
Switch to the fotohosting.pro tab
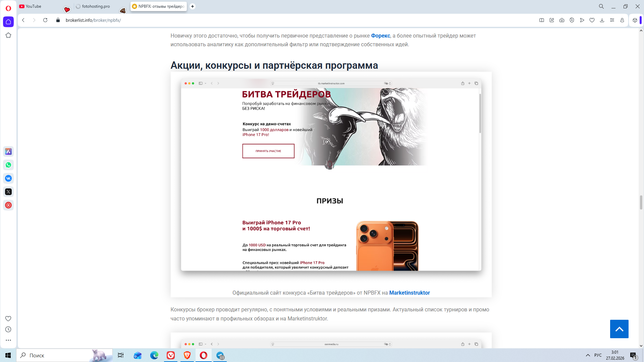(x=96, y=6)
